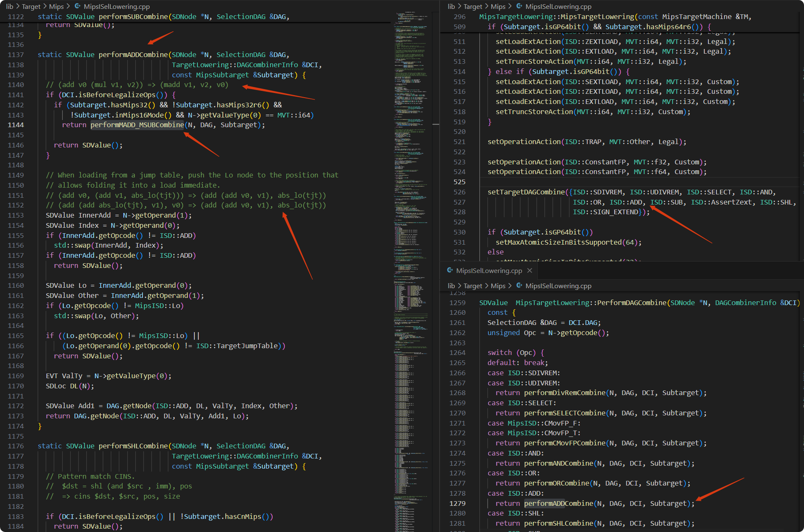Expand the 'Target' breadcrumb in top-right editor

point(473,6)
